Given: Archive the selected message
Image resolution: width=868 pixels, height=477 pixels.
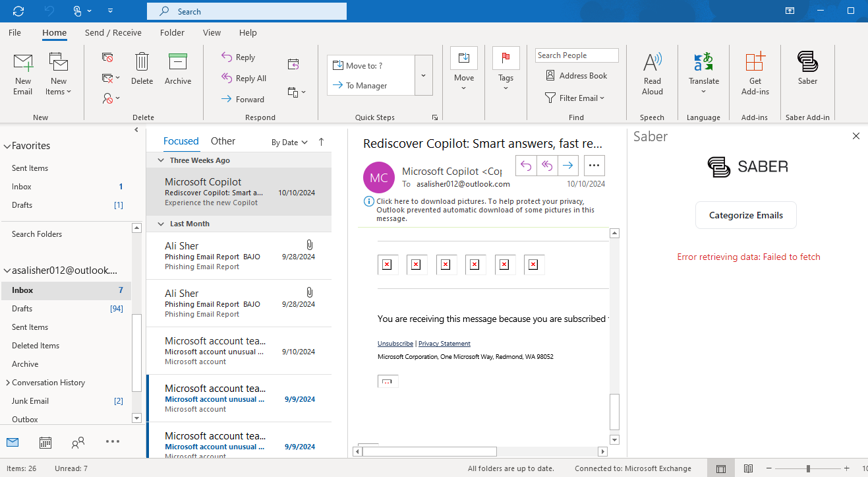Looking at the screenshot, I should (x=178, y=69).
